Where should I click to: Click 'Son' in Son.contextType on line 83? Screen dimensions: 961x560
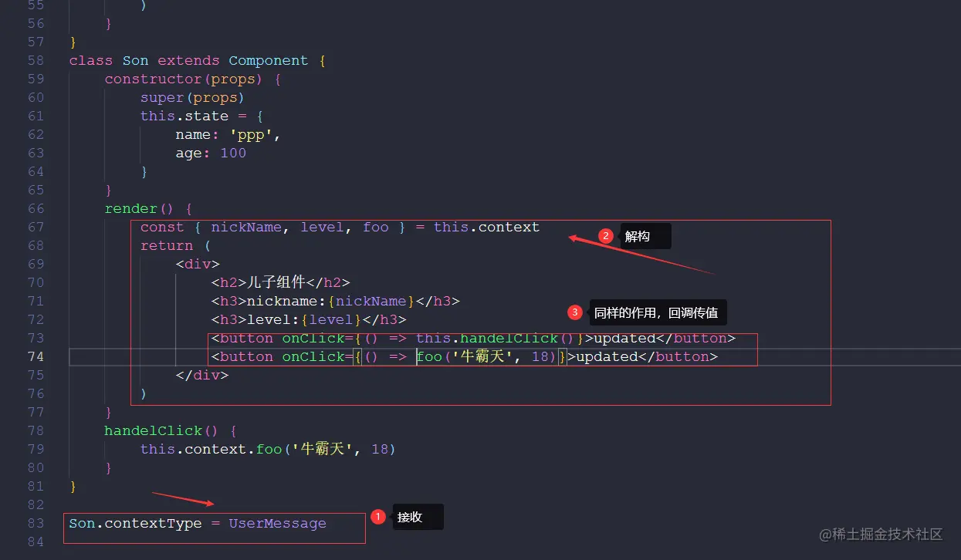pyautogui.click(x=83, y=523)
